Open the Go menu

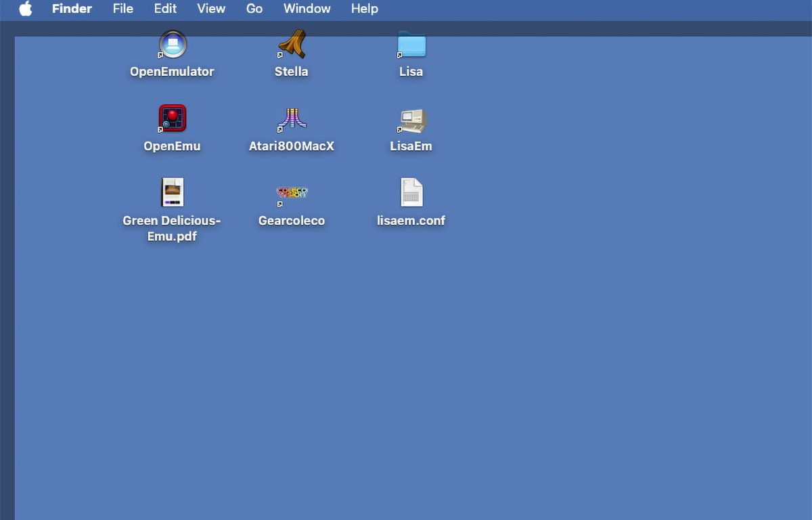[254, 9]
